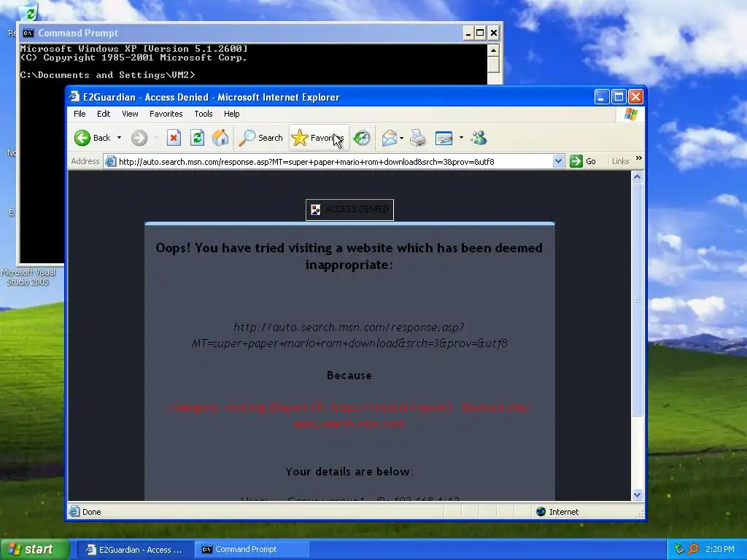
Task: Click the page icon in address bar
Action: click(111, 161)
